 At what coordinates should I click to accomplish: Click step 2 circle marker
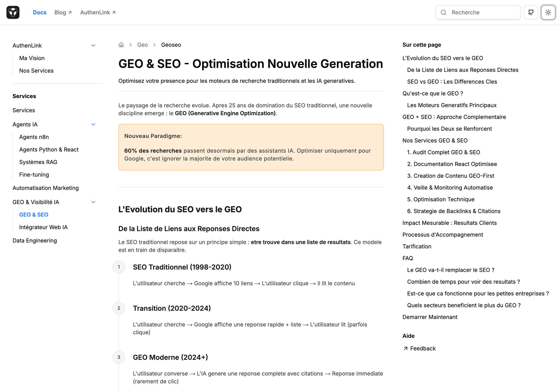coord(119,308)
